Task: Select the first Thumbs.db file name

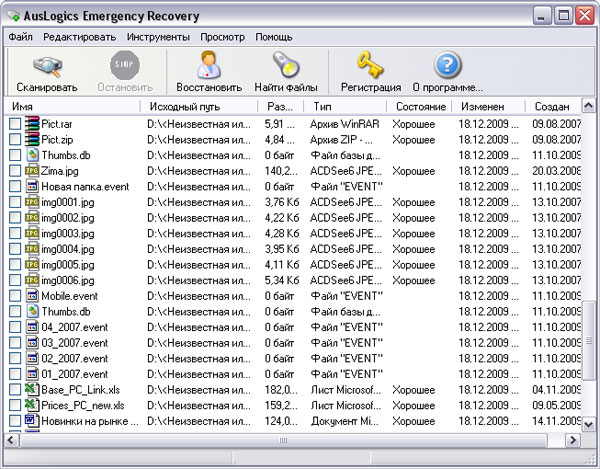Action: point(66,155)
